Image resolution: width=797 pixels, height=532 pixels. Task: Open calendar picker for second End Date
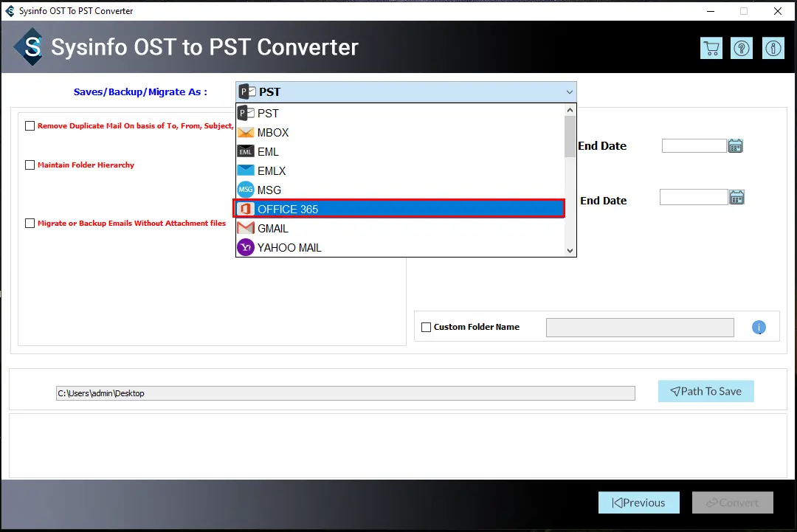pos(737,197)
